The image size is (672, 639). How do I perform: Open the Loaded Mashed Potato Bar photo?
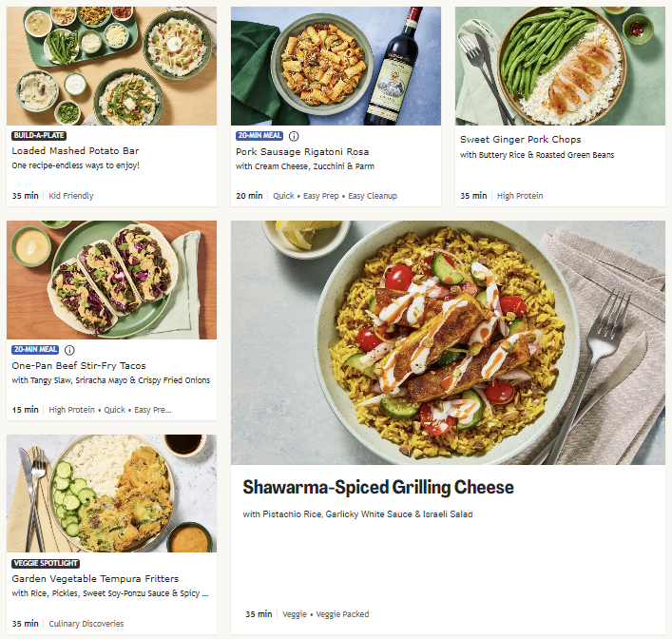point(111,66)
